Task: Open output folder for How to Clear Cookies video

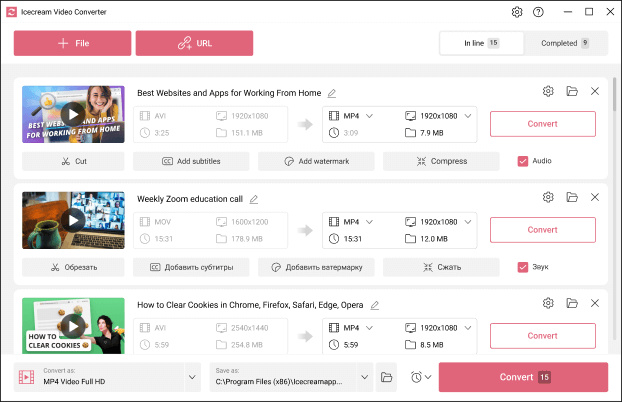Action: click(x=572, y=303)
